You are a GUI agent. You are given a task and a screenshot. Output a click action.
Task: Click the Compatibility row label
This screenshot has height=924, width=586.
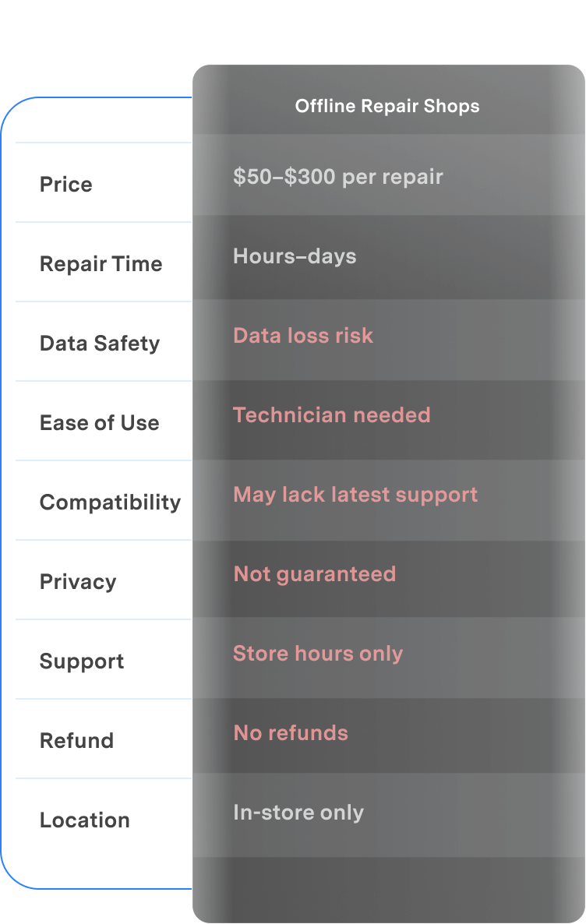tap(110, 503)
